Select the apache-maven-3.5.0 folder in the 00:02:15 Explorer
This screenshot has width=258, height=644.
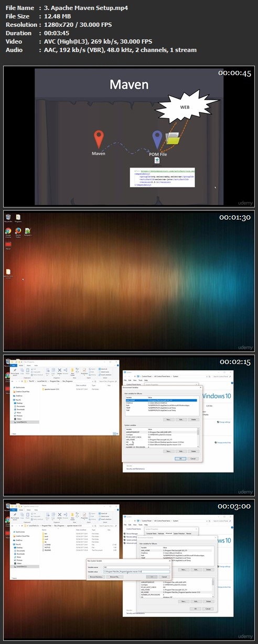[51, 389]
